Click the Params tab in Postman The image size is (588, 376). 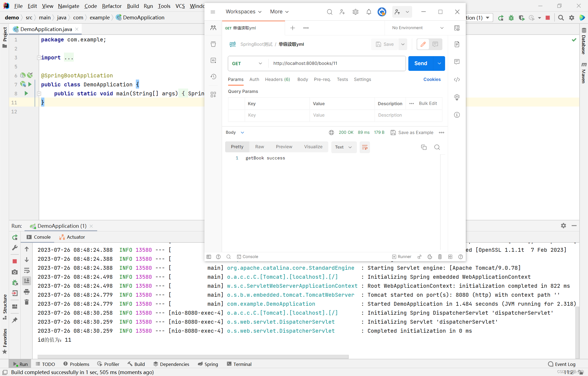(235, 79)
